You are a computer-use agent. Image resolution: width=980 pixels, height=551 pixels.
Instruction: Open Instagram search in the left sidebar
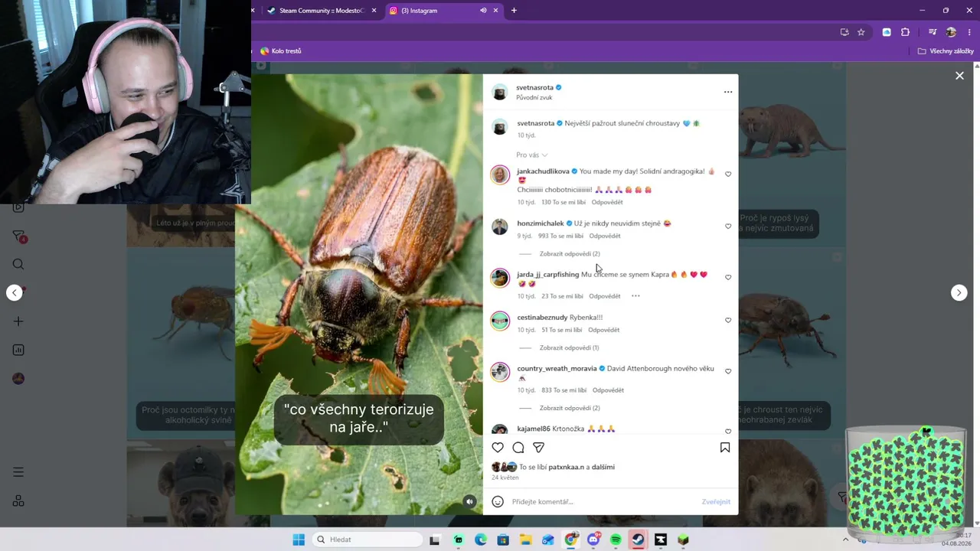[x=18, y=265]
